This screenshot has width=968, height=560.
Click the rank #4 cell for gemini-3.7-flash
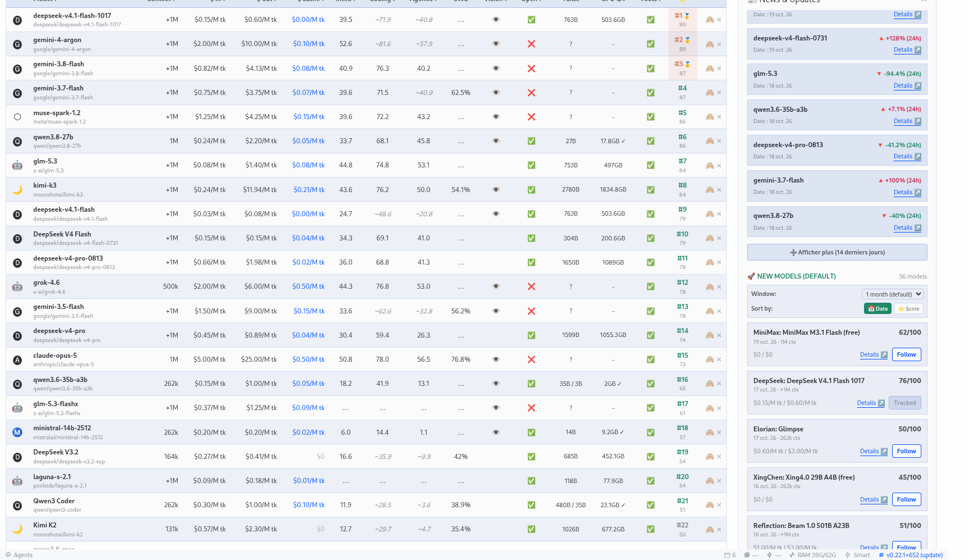[682, 93]
